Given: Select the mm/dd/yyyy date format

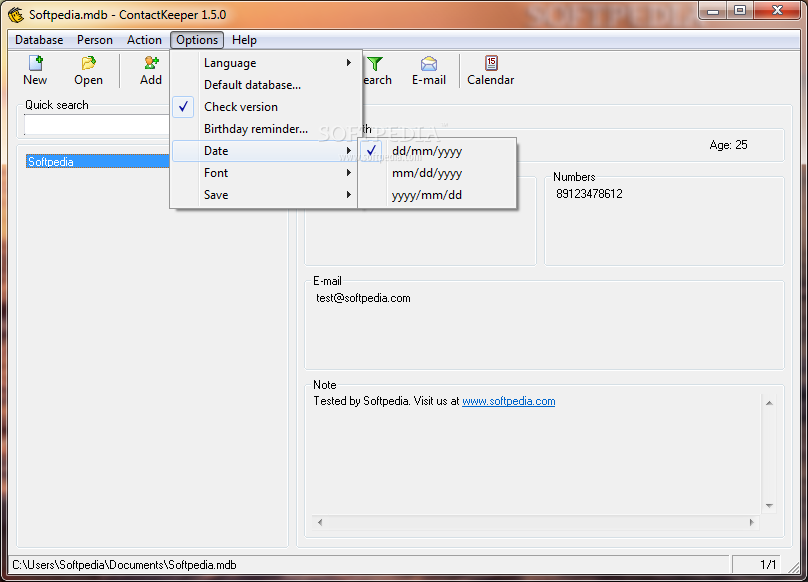Looking at the screenshot, I should pos(437,173).
